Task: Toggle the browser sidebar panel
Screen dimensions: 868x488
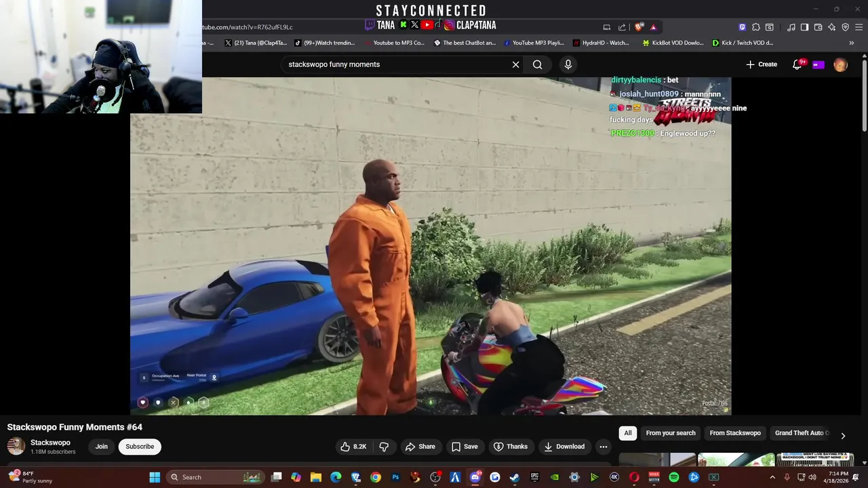Action: click(x=804, y=27)
